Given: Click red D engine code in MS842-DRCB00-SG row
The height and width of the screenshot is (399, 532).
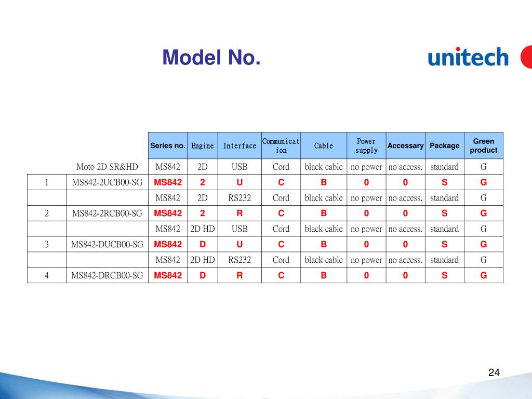Looking at the screenshot, I should [203, 275].
